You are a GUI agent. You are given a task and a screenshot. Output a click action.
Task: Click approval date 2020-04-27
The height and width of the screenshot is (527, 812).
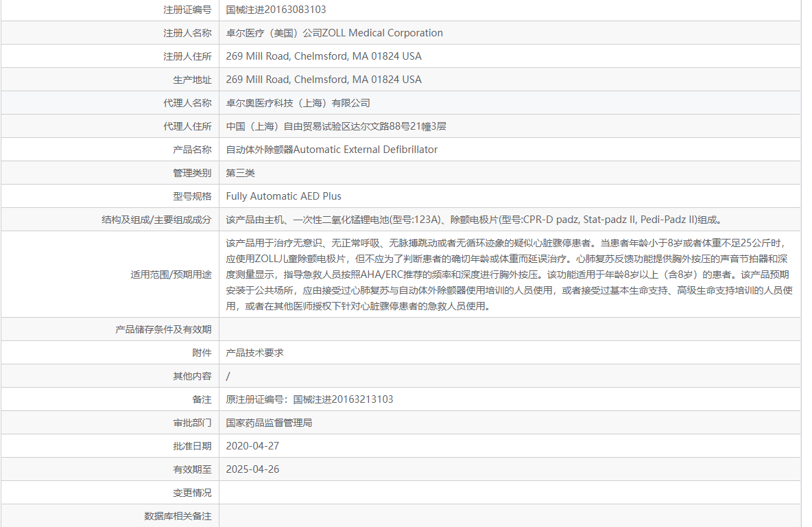pyautogui.click(x=252, y=446)
